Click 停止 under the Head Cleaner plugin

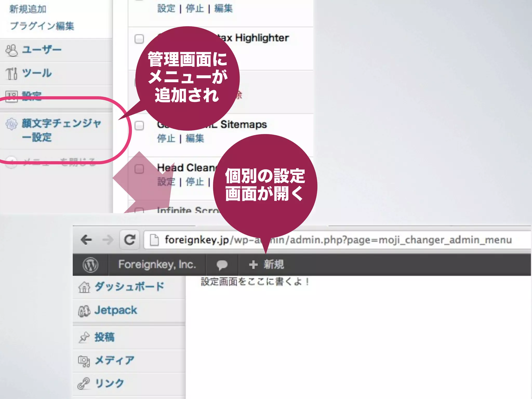pos(195,182)
